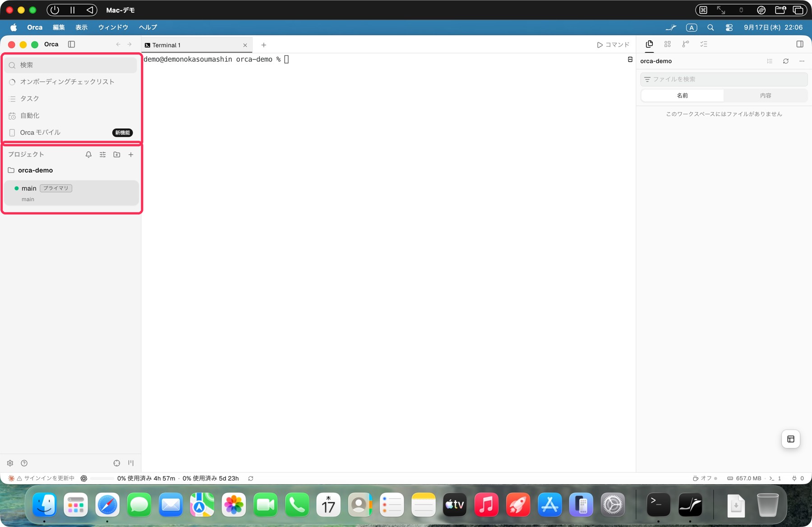Click the add-folder icon in プロジェクト header
The image size is (812, 527).
click(x=117, y=155)
